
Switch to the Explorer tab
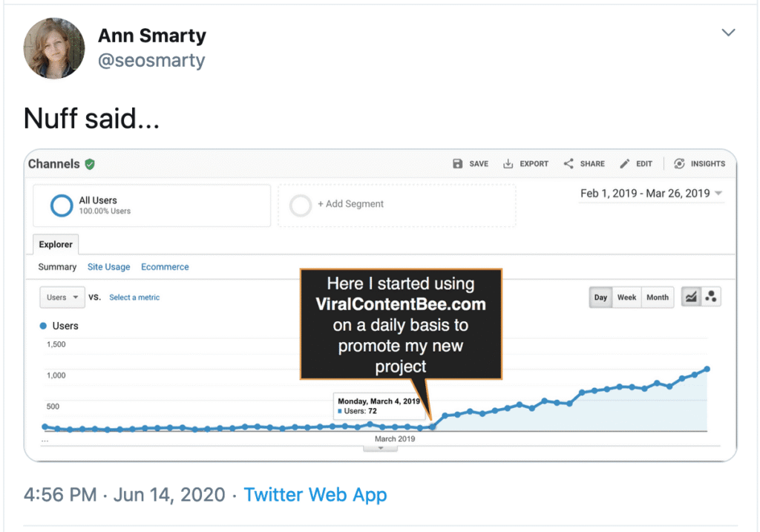56,244
